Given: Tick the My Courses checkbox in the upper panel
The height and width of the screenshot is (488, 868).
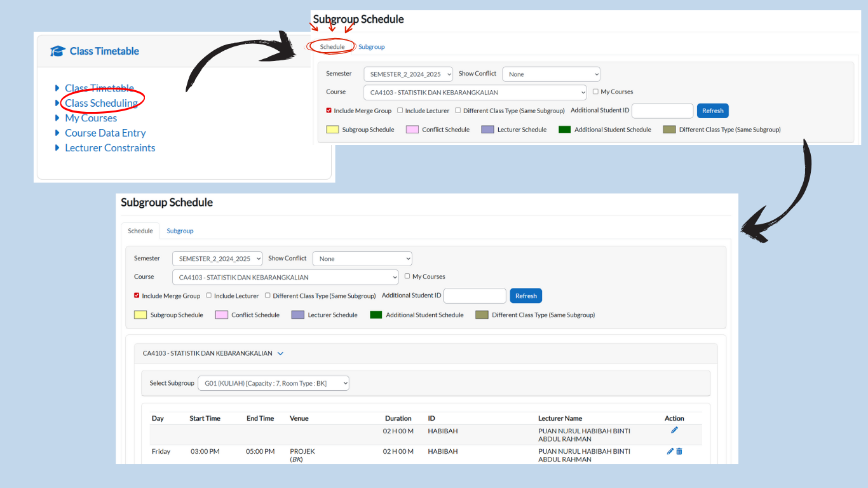Looking at the screenshot, I should tap(595, 91).
